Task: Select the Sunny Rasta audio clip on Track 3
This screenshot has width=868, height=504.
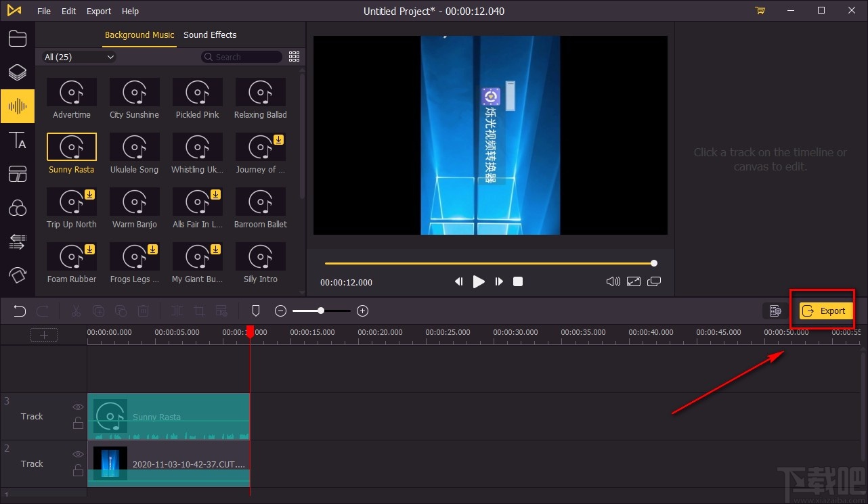Action: coord(169,417)
